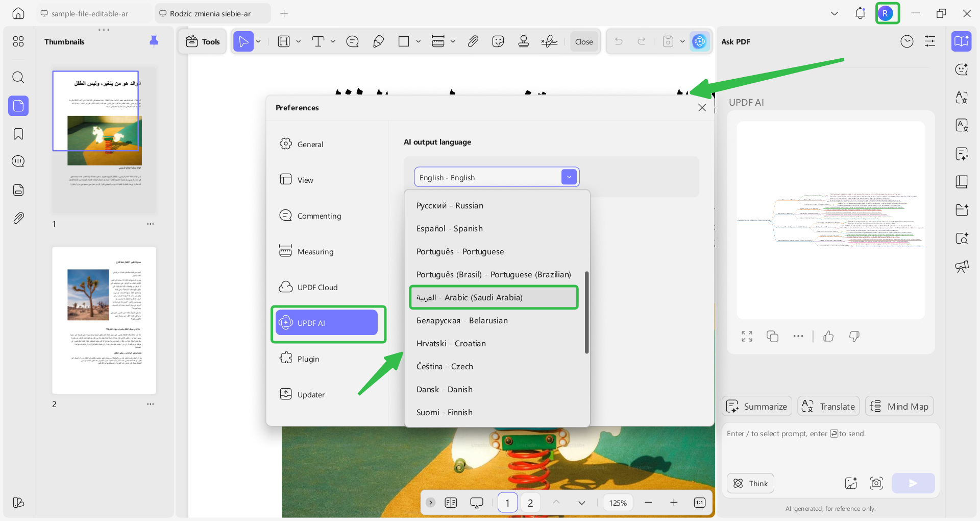Viewport: 980px width, 521px height.
Task: Like the AI response with thumbs up
Action: coord(828,336)
